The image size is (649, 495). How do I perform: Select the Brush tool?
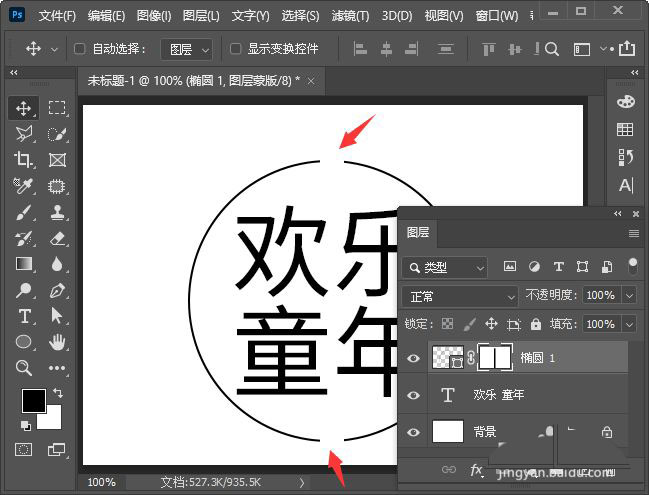click(x=24, y=213)
